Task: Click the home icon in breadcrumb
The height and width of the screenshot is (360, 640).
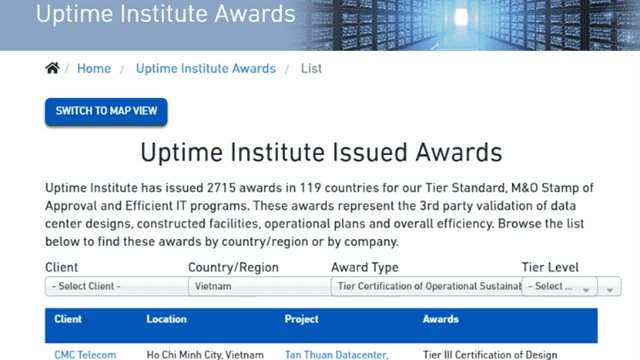Action: point(52,68)
